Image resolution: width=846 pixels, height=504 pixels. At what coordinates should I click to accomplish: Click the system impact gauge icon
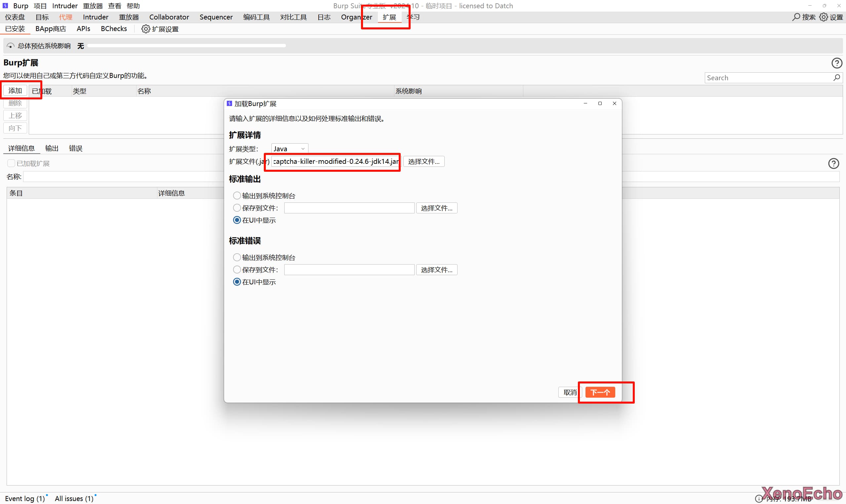pos(11,46)
